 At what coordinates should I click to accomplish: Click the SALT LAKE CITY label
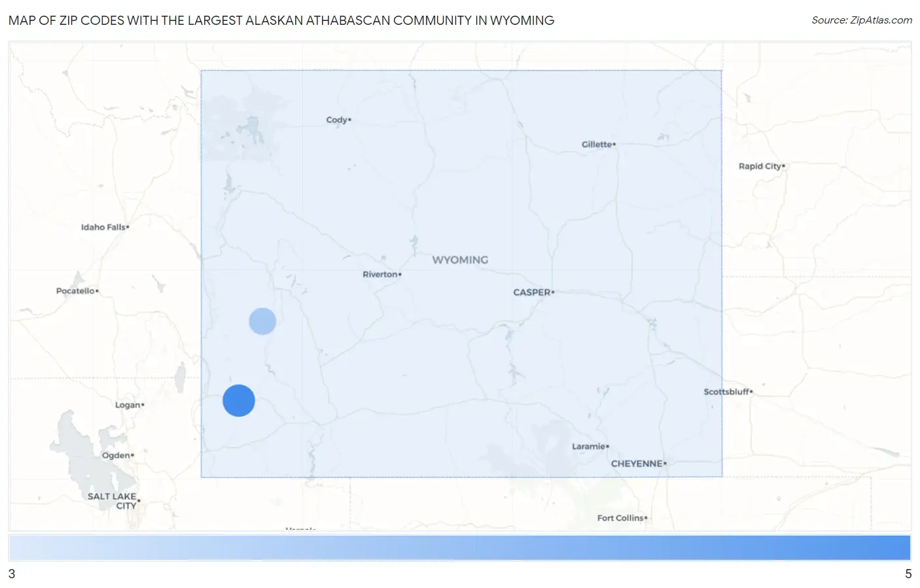[x=113, y=501]
